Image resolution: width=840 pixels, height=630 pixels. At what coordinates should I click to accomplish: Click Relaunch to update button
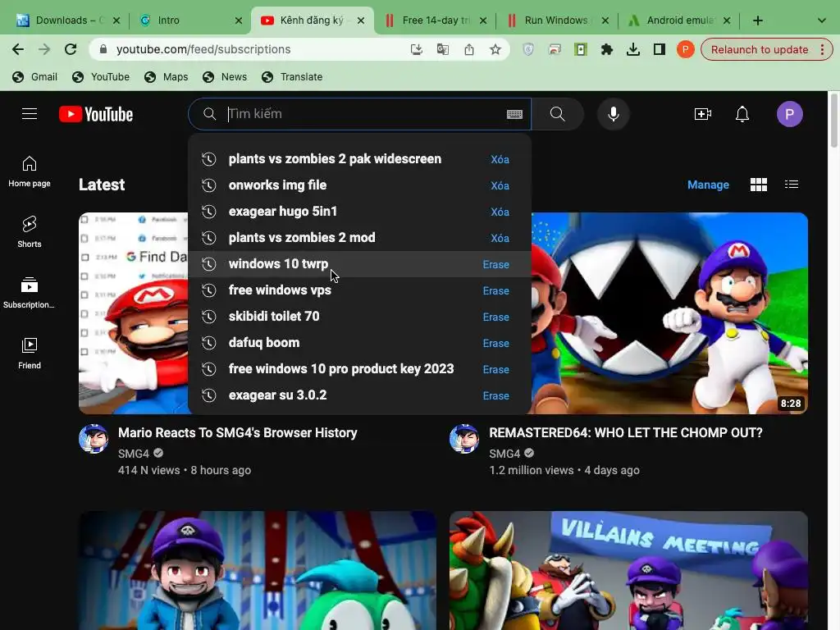coord(759,50)
